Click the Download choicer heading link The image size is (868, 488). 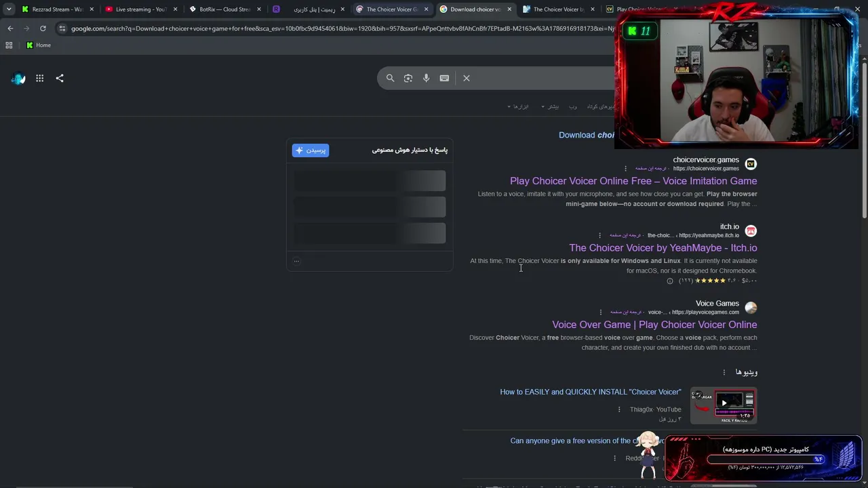point(587,135)
